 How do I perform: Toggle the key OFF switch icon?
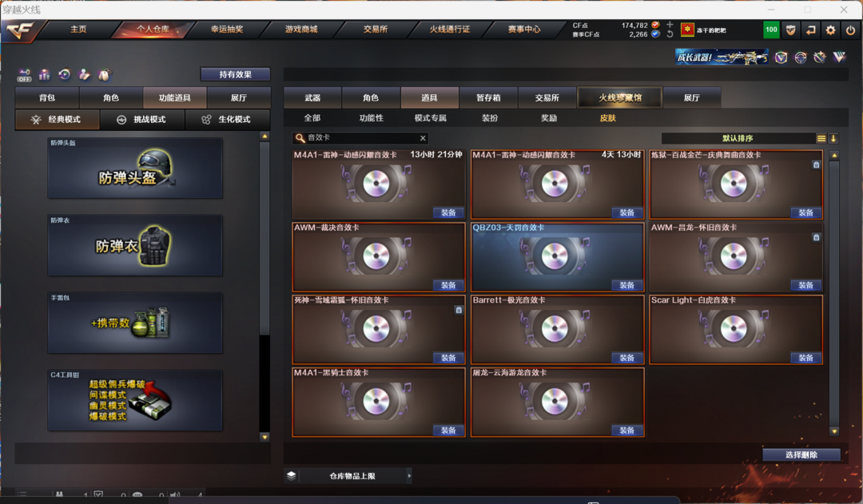(24, 75)
